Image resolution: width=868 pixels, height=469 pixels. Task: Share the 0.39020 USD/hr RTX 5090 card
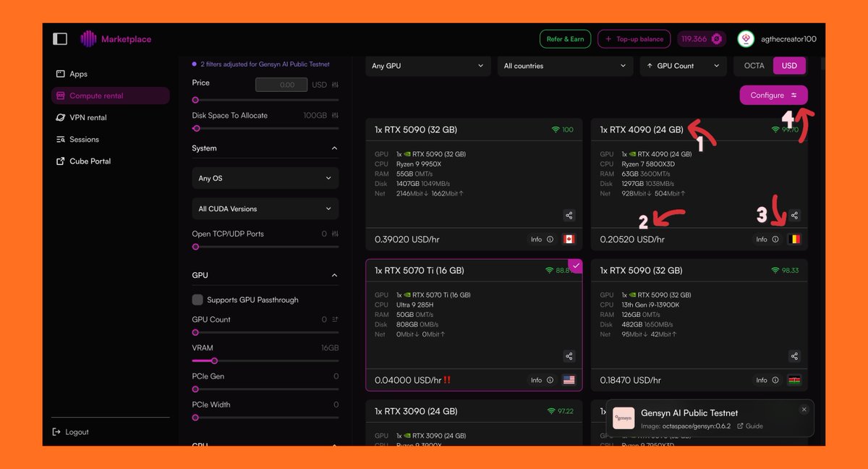coord(569,215)
